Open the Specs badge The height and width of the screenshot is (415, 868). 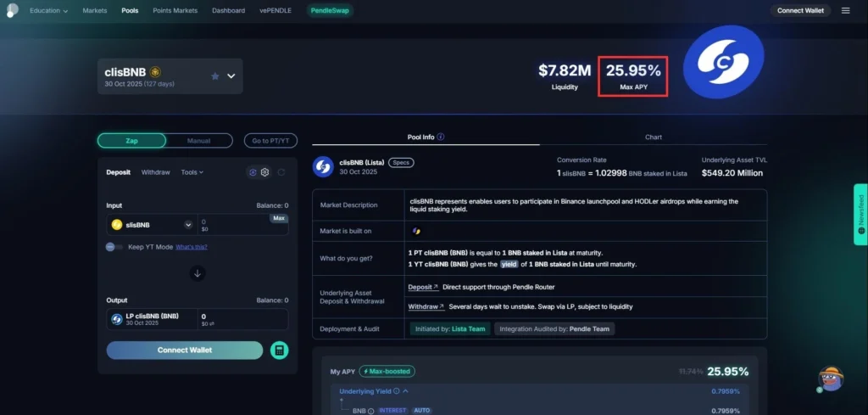(x=401, y=163)
